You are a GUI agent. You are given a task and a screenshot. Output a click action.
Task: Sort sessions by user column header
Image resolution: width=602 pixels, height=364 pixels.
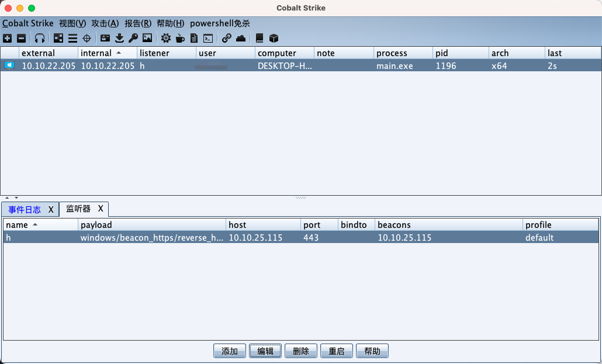[226, 53]
